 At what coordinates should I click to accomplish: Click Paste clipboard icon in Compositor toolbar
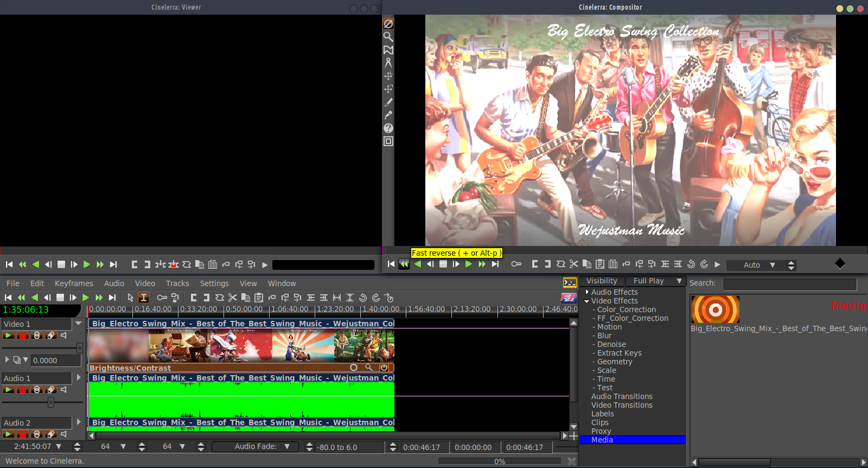tap(600, 264)
